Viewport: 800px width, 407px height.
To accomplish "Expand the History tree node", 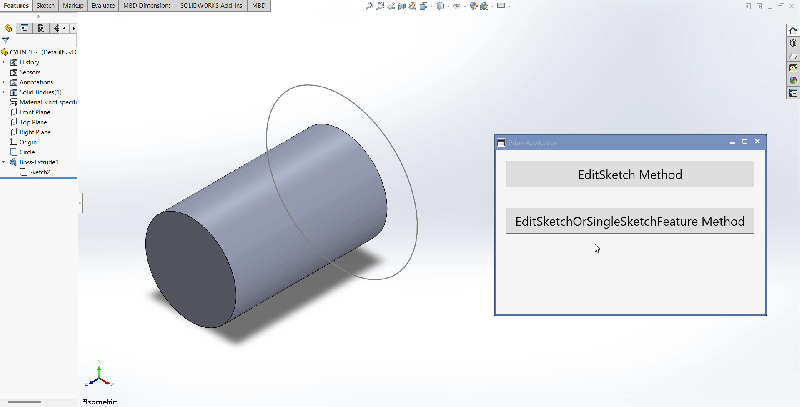I will [x=4, y=62].
